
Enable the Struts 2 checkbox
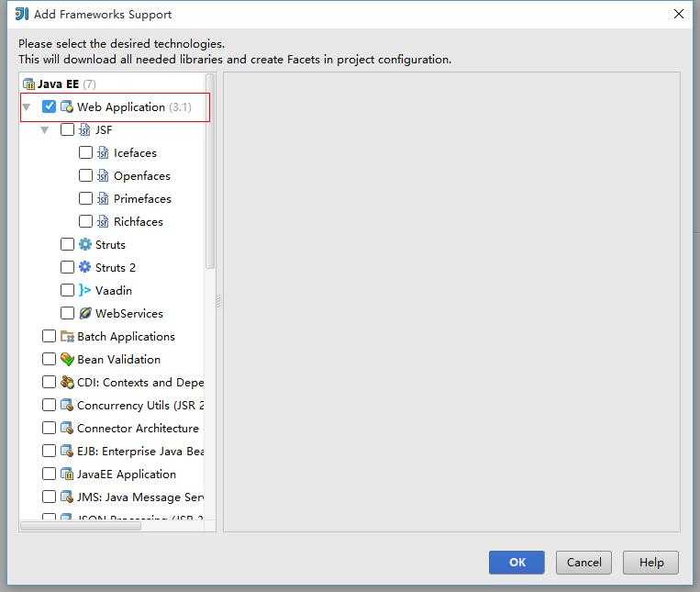67,267
